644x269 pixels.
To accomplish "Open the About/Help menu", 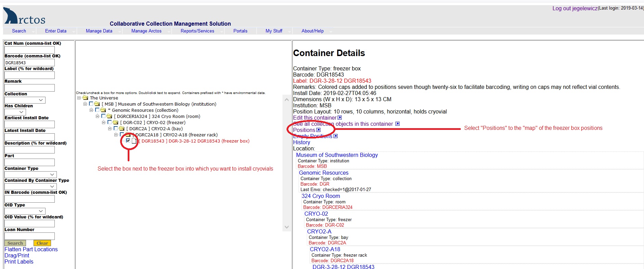I will [x=313, y=31].
